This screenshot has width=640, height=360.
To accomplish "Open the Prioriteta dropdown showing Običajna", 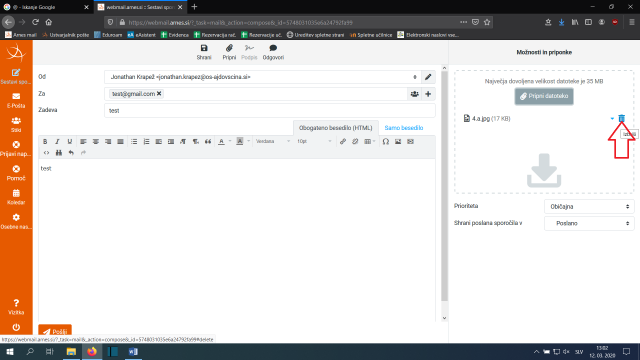I will pyautogui.click(x=589, y=207).
